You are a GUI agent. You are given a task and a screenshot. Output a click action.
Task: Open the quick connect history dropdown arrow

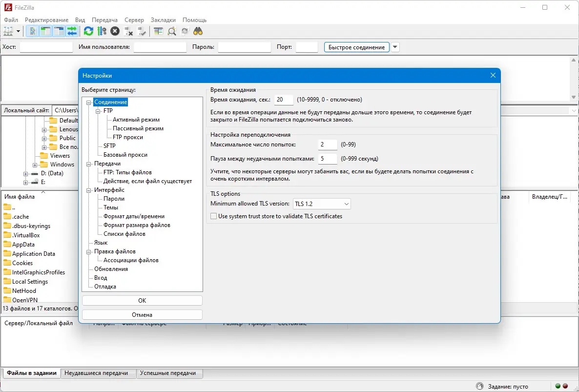(x=395, y=47)
